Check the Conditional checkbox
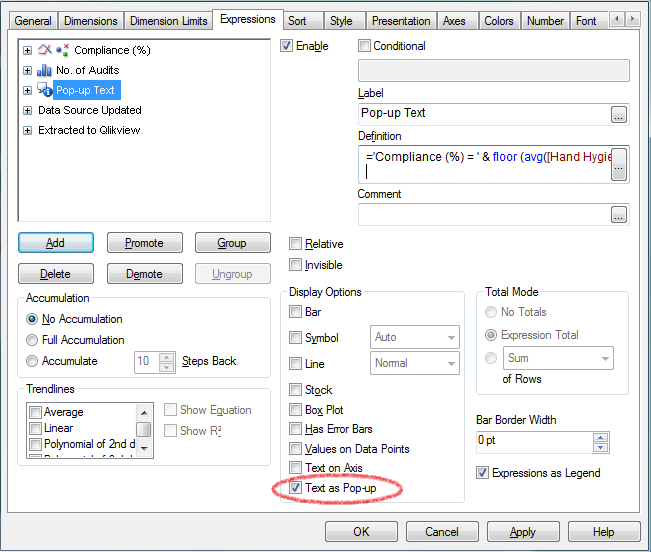651x552 pixels. tap(364, 46)
